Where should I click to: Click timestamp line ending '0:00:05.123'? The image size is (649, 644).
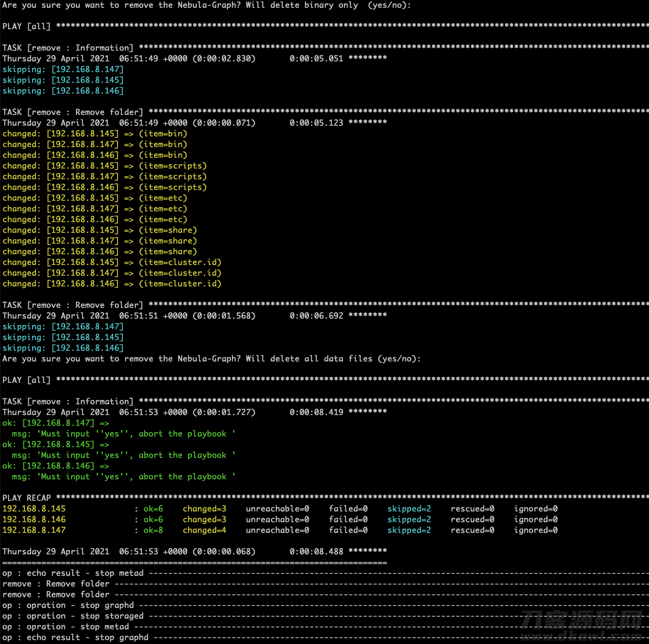pyautogui.click(x=195, y=123)
